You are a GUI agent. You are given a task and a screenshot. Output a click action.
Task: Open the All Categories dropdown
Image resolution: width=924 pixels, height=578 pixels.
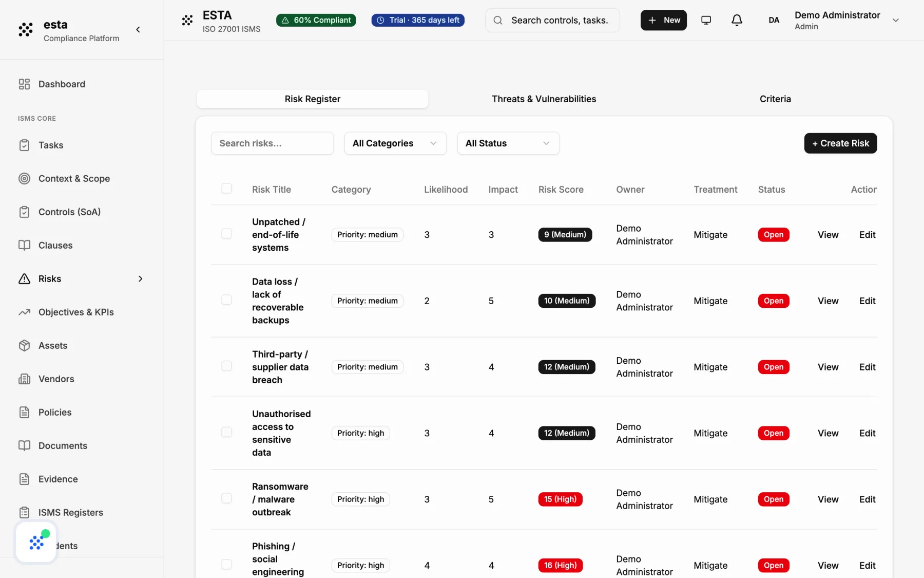395,143
